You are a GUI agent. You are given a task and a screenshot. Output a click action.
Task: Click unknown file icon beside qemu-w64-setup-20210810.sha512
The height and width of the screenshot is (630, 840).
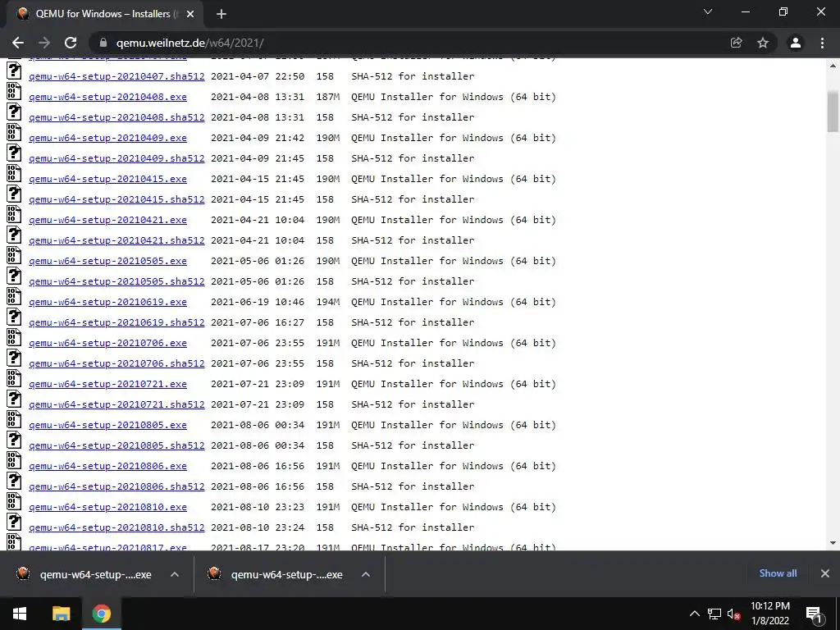(x=14, y=522)
